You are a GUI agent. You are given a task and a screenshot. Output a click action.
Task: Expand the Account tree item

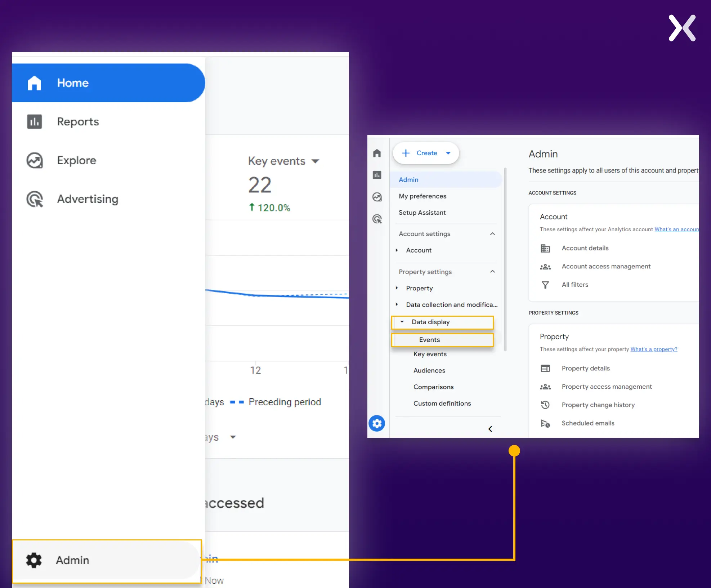click(397, 250)
